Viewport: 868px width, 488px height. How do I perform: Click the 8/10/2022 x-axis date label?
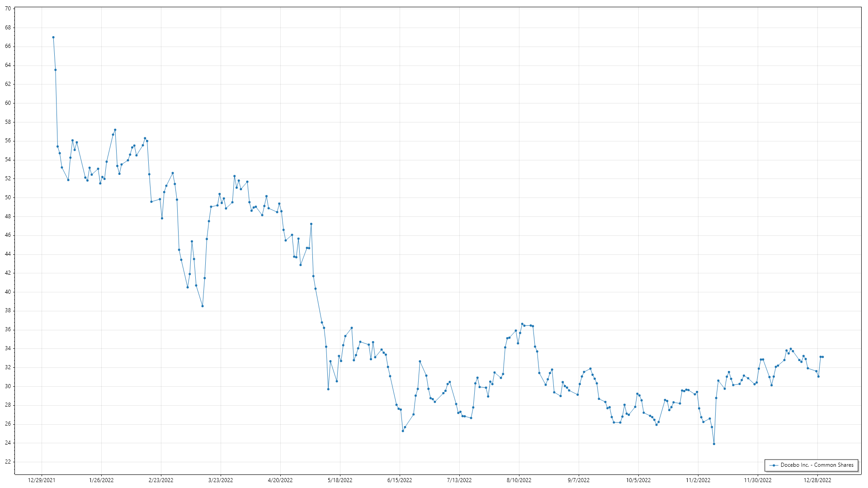click(519, 480)
